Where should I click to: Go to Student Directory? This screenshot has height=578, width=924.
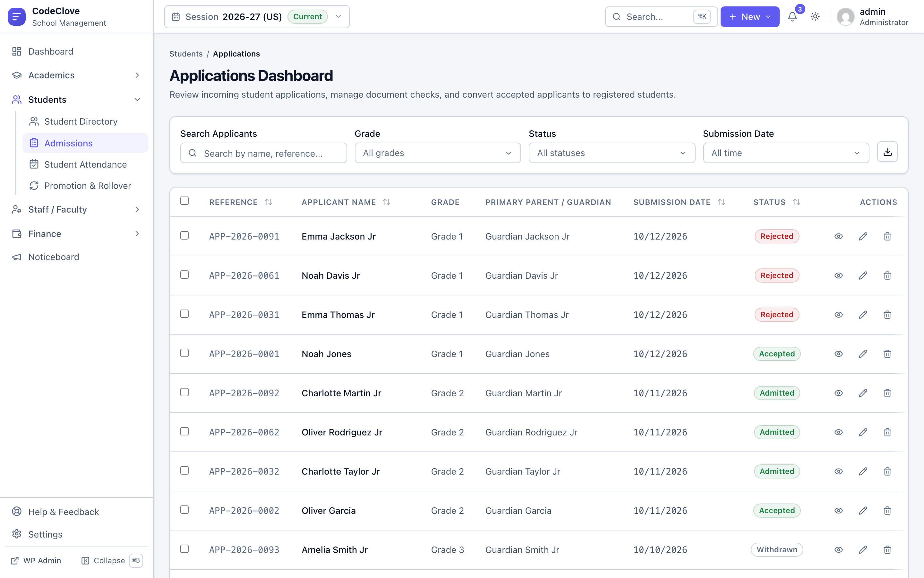pyautogui.click(x=85, y=122)
